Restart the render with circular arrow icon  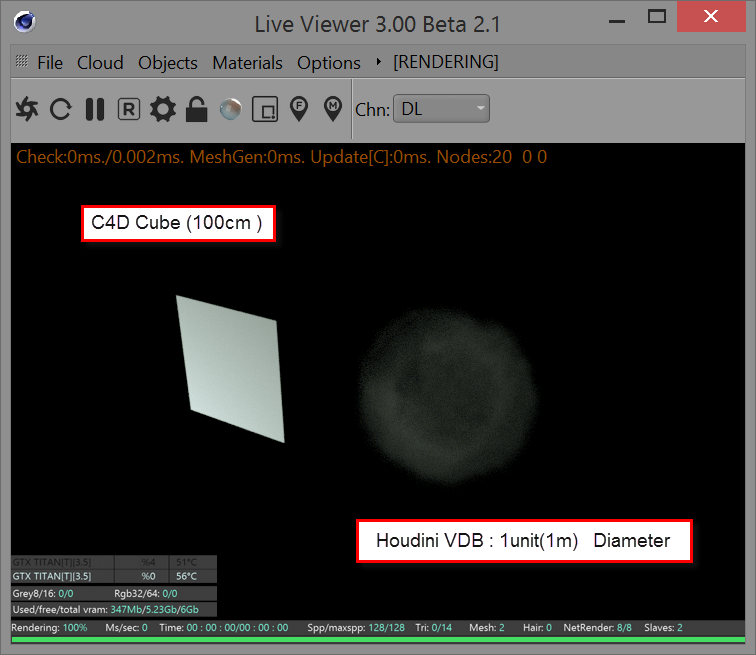coord(61,109)
